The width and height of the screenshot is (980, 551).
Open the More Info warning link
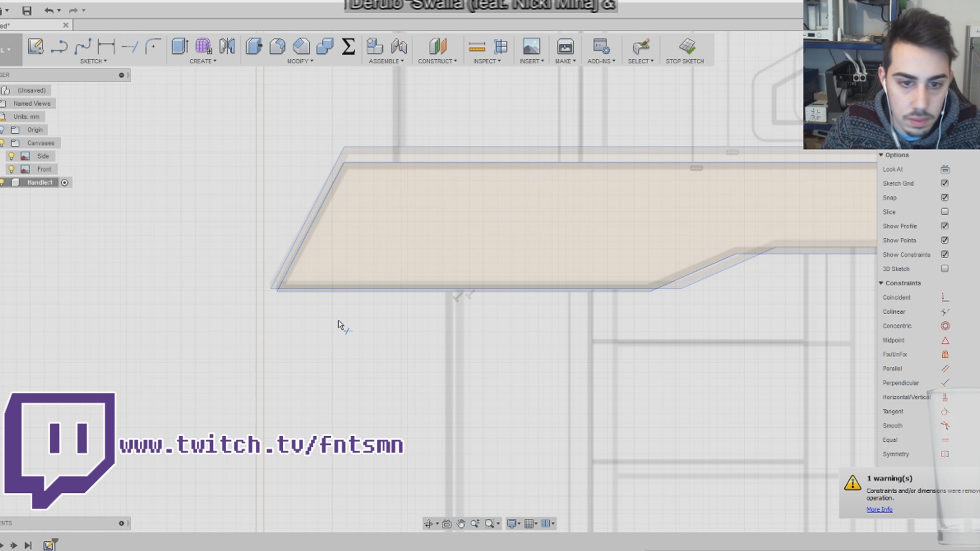tap(879, 509)
